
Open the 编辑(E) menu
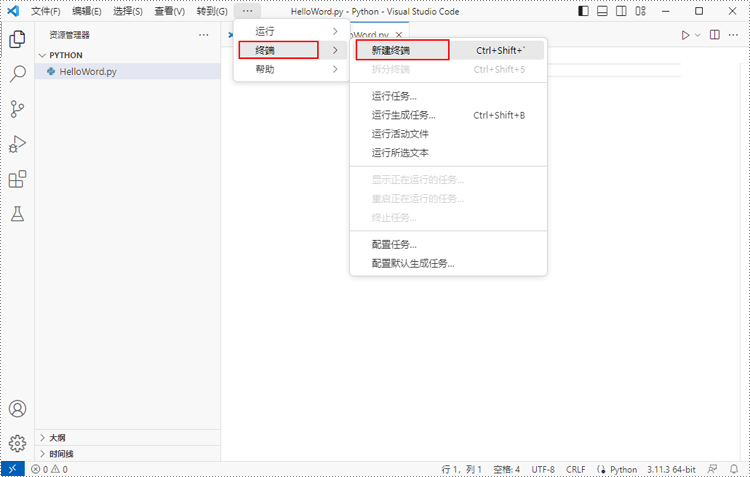coord(87,11)
